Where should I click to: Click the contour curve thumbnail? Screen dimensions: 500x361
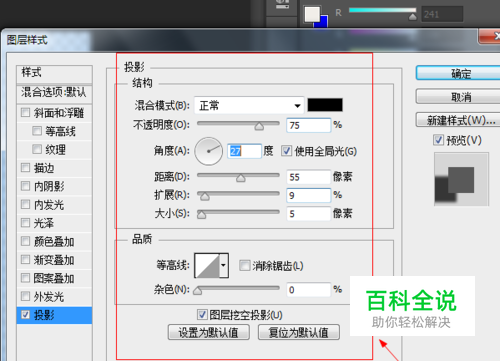(x=207, y=265)
